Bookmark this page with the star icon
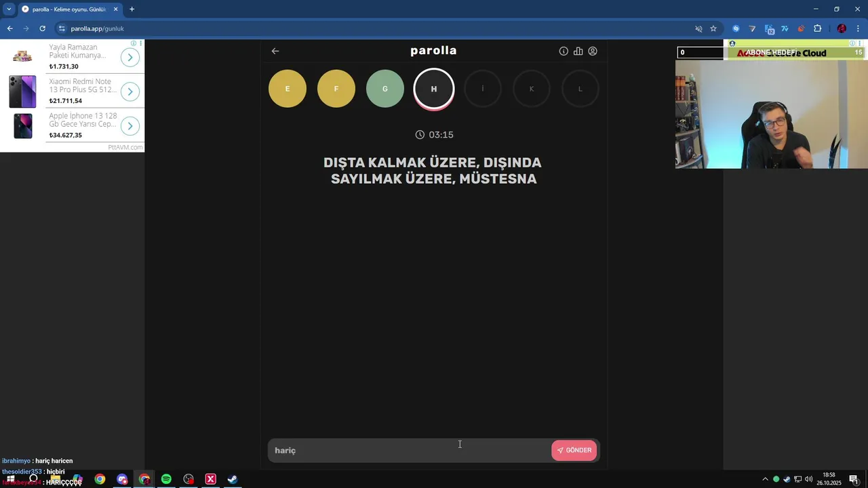868x488 pixels. 713,28
